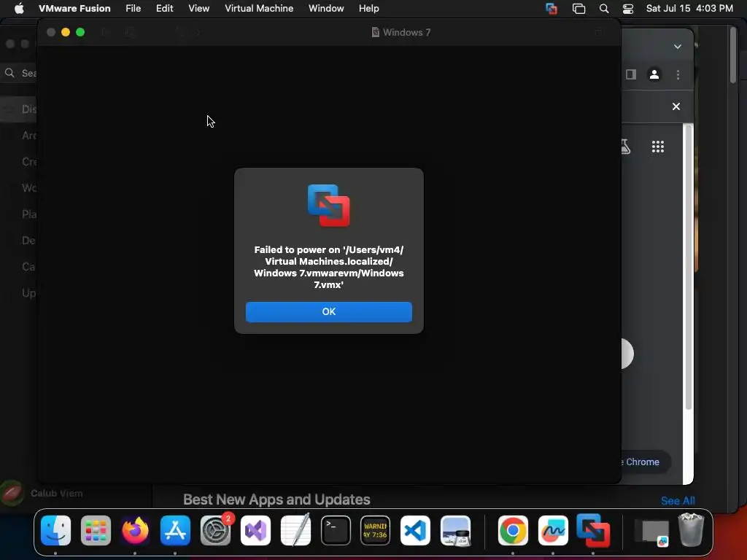747x560 pixels.
Task: Open System Settings from the Dock
Action: point(215,531)
